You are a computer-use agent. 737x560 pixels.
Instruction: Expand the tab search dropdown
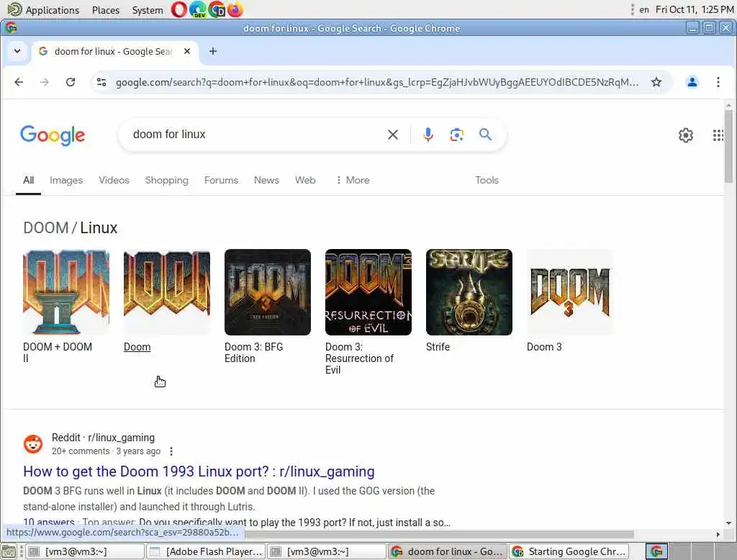17,51
